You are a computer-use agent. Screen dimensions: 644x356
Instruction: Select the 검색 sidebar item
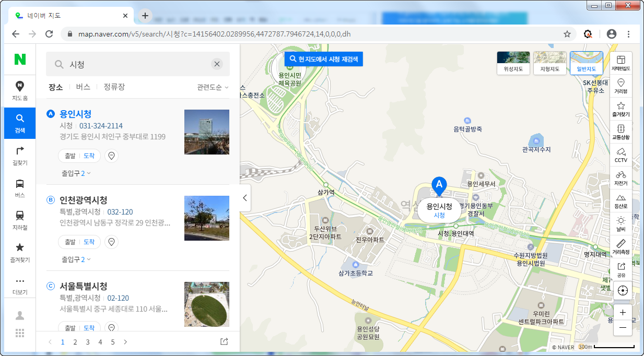20,123
